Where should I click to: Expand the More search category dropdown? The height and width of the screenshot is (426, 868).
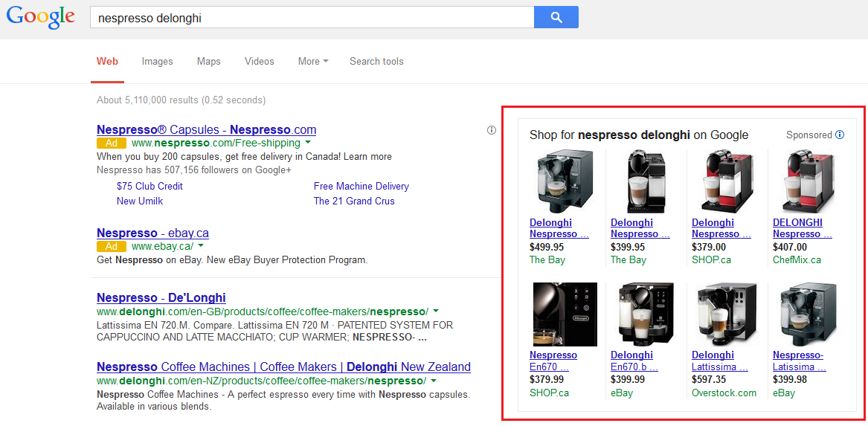pos(312,62)
